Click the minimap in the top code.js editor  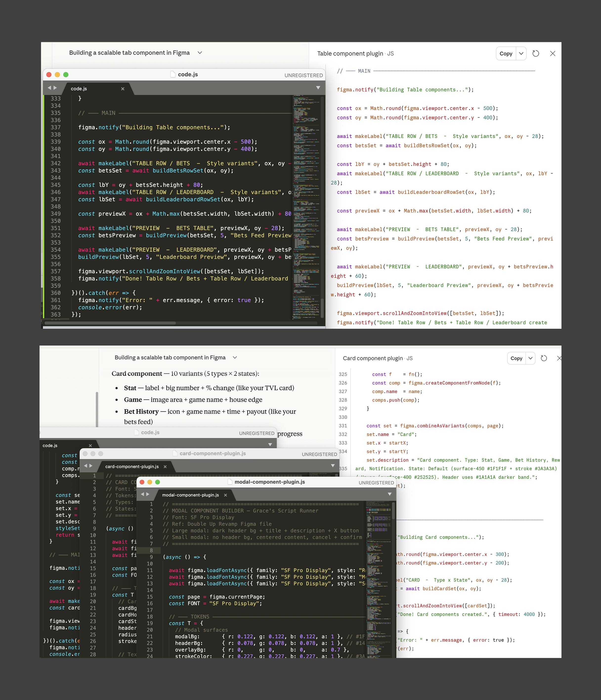(306, 203)
